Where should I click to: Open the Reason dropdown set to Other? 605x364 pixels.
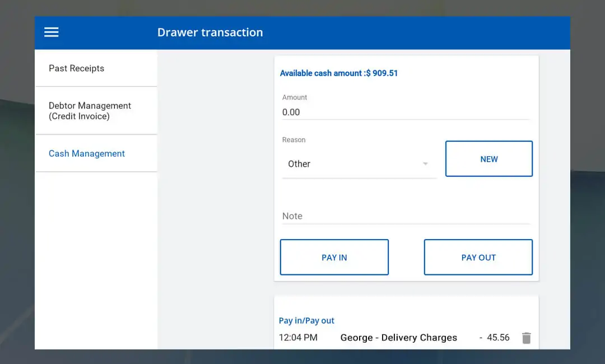point(359,164)
